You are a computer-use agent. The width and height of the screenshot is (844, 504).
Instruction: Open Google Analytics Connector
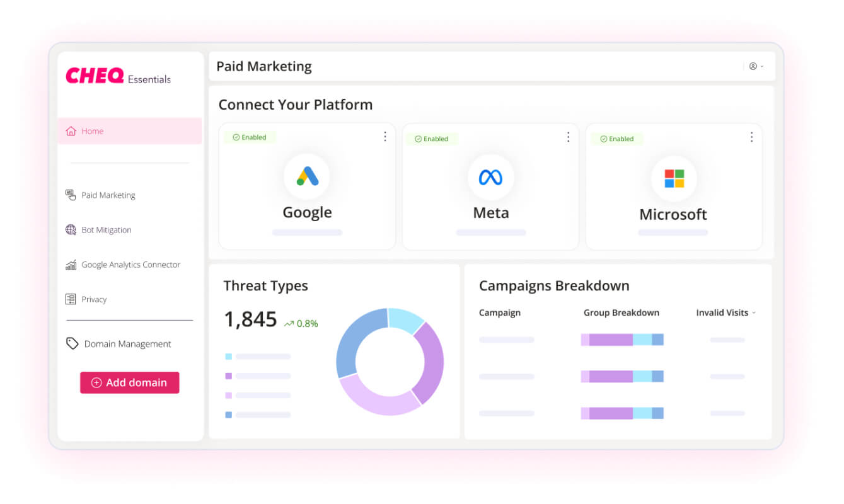[130, 265]
